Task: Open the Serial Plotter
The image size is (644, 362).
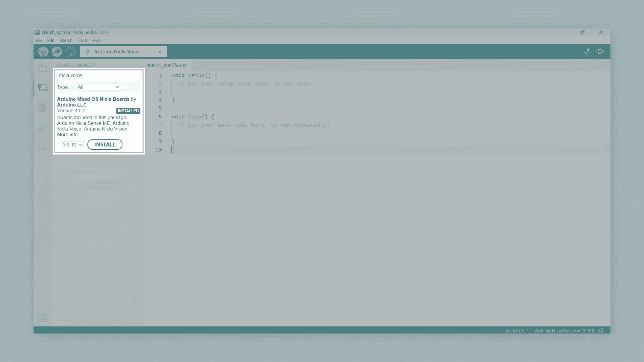Action: [587, 51]
